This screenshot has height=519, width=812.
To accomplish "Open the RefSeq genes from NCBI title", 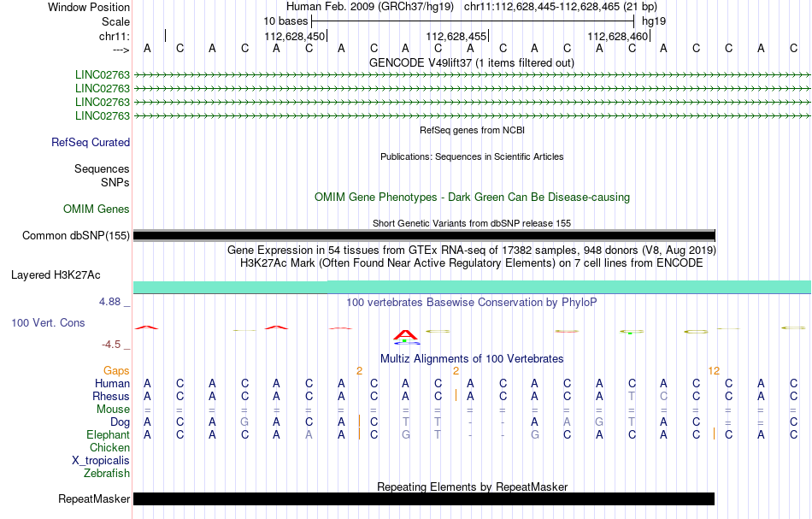I will tap(472, 130).
